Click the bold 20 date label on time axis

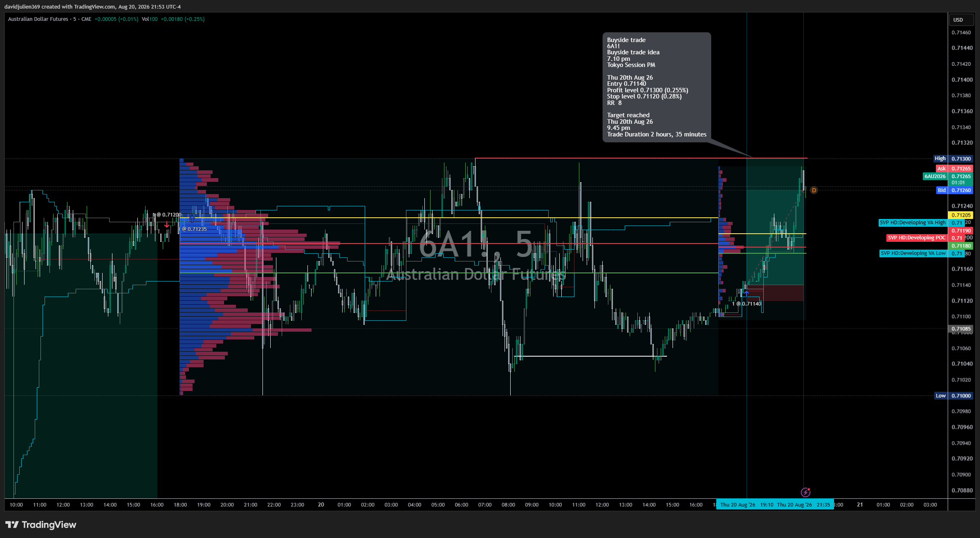click(x=321, y=505)
